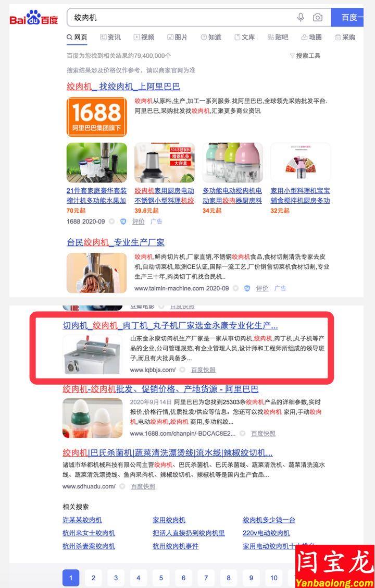Go to results page 2
The height and width of the screenshot is (588, 375).
click(x=93, y=578)
